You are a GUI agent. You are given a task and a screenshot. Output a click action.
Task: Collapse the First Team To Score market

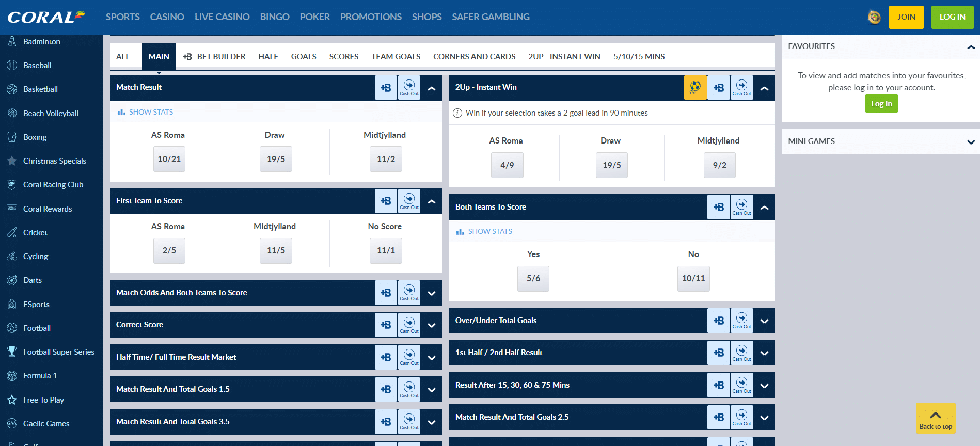point(432,201)
